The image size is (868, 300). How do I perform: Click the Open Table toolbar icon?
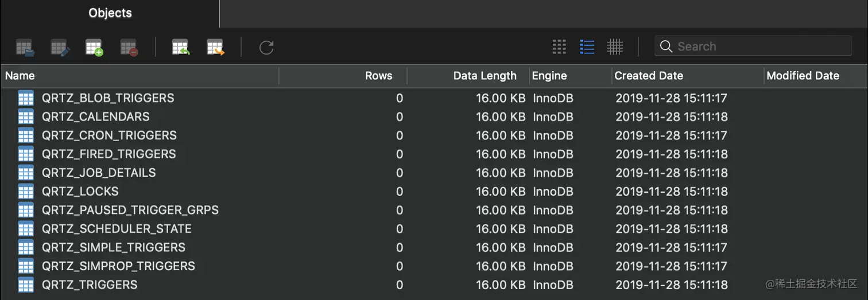pos(25,47)
